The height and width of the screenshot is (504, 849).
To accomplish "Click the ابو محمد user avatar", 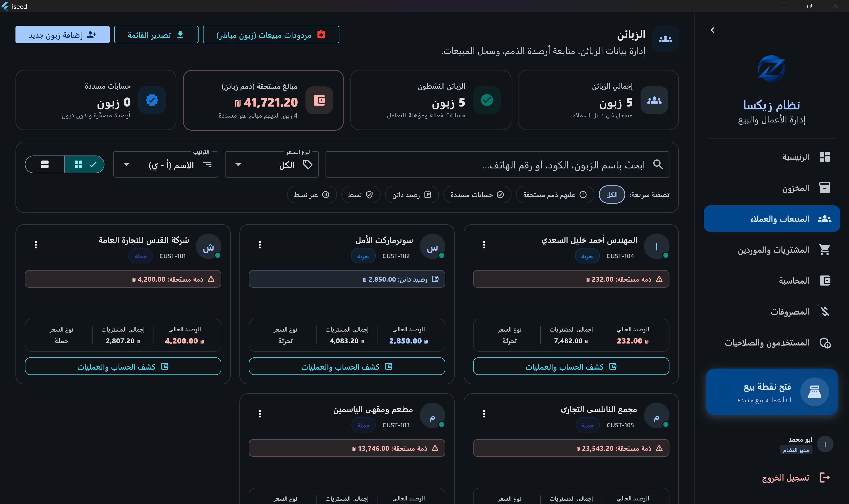I will 825,444.
